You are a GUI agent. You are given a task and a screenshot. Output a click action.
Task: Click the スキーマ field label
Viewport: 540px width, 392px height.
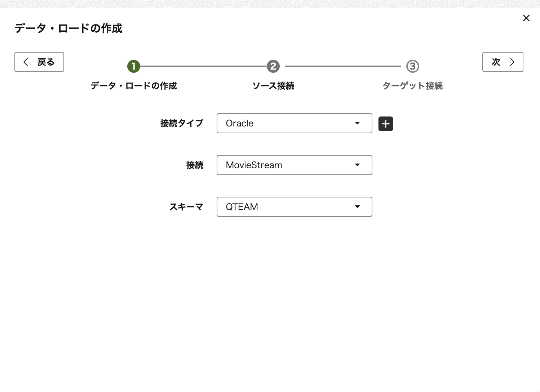186,207
